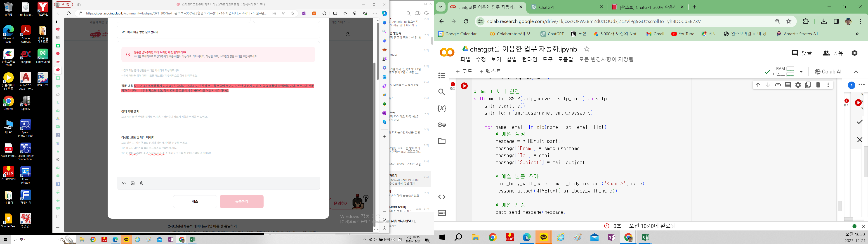
Task: Open Colab 파일 menu
Action: tap(465, 59)
